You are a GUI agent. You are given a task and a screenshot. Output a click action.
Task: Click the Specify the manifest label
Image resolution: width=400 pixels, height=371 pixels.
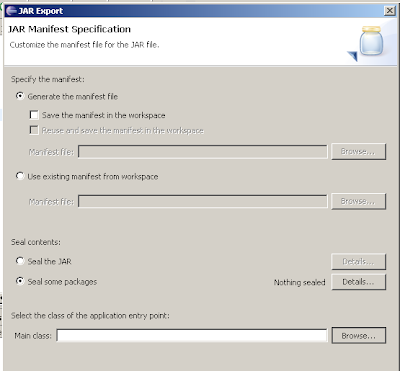click(x=48, y=79)
